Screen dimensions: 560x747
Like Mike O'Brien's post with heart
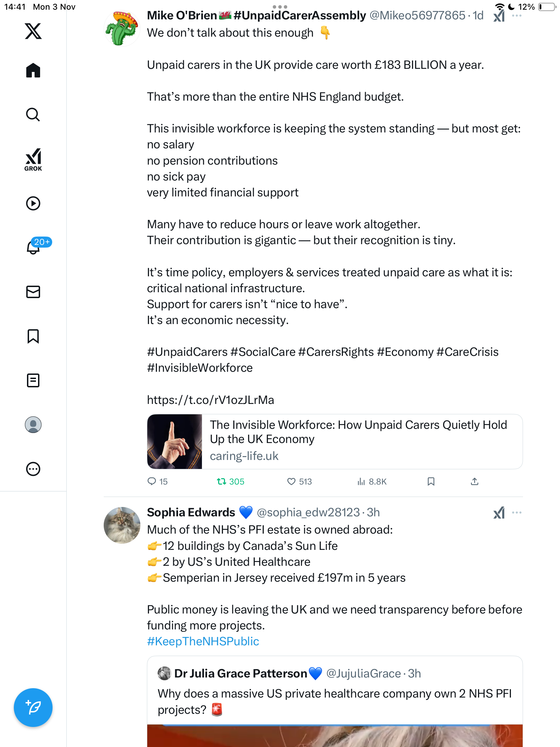point(291,481)
